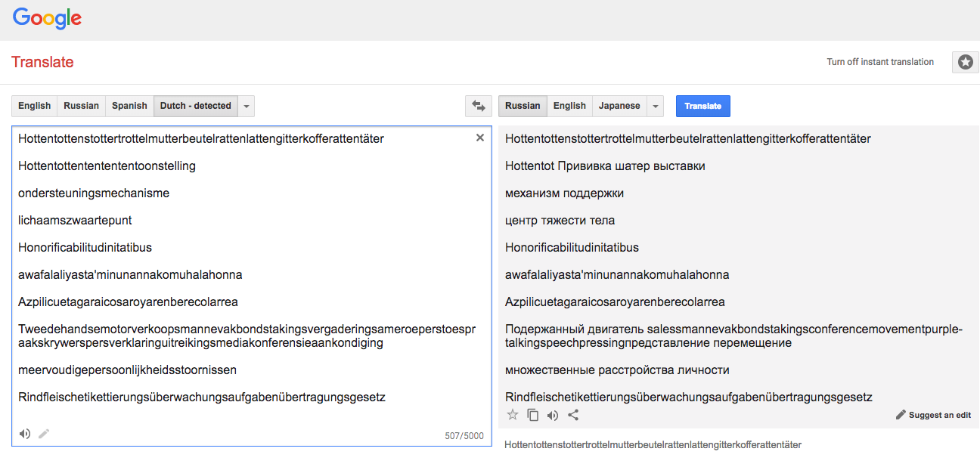Click Suggest an edit
The height and width of the screenshot is (467, 980).
[933, 415]
